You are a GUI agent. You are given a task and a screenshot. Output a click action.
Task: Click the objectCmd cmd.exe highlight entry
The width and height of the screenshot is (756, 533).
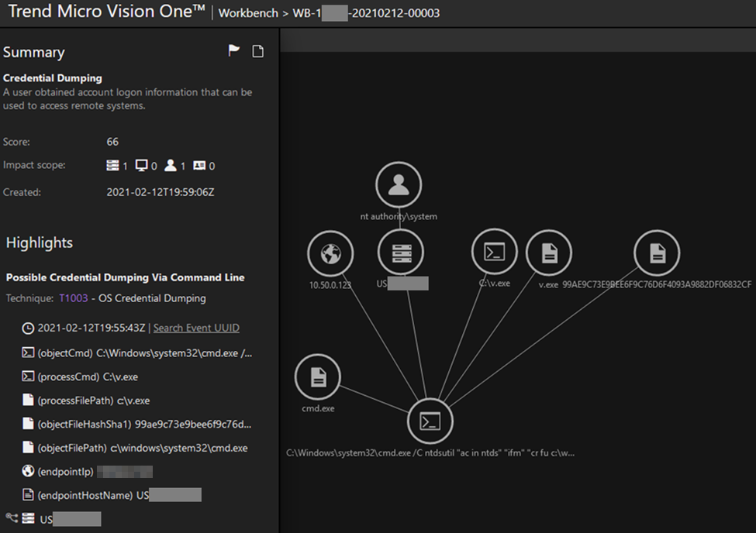pyautogui.click(x=144, y=353)
